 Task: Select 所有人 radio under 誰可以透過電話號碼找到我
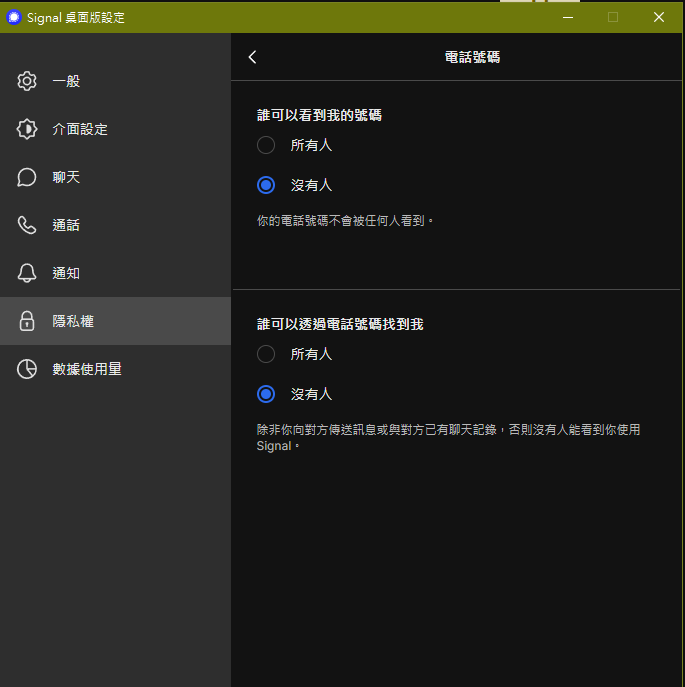pyautogui.click(x=266, y=354)
